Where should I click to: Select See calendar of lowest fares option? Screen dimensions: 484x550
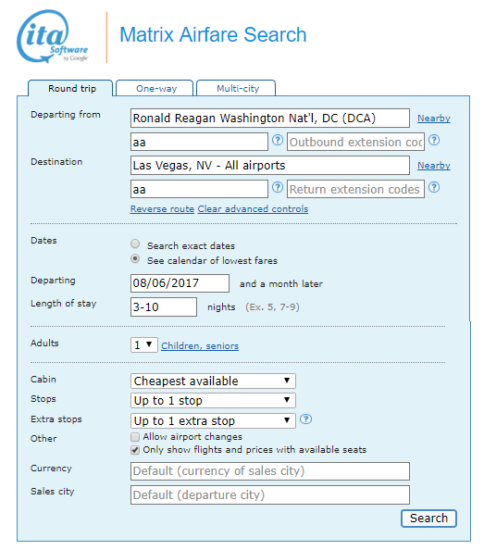(x=135, y=259)
